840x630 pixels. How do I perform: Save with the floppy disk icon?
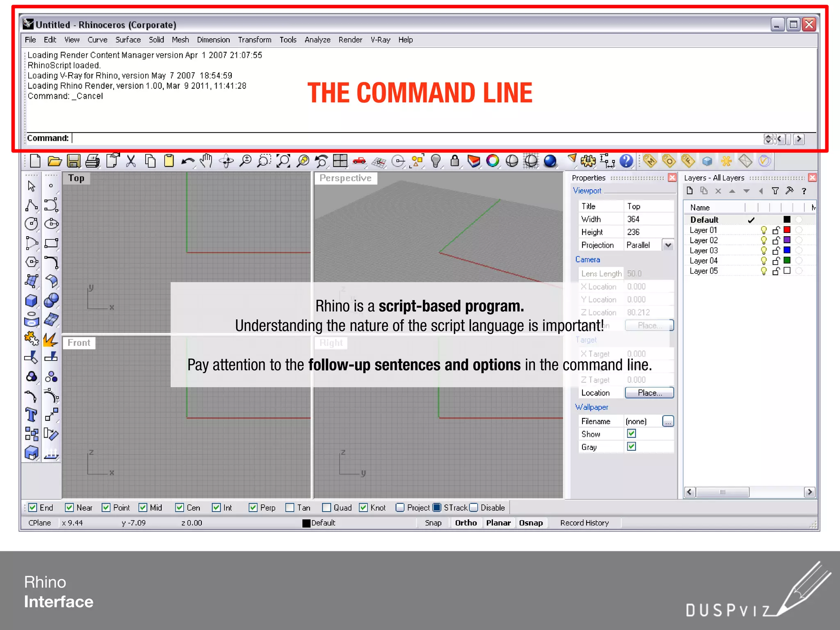pyautogui.click(x=73, y=161)
